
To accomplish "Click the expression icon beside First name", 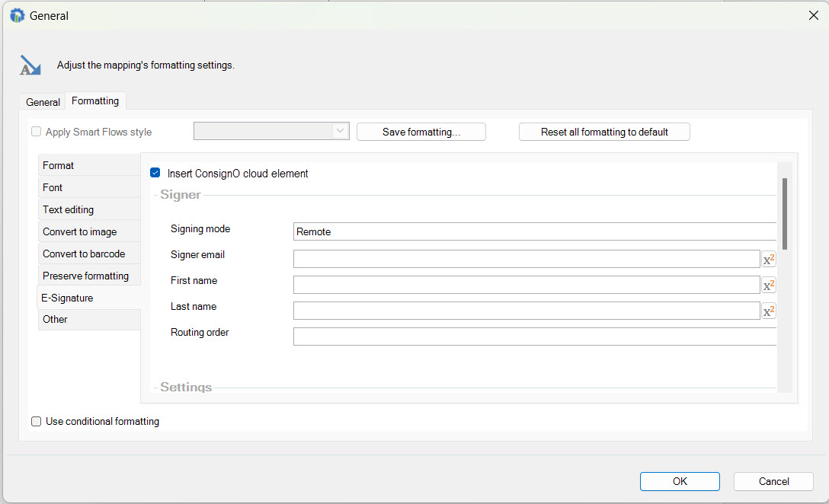I will coord(768,285).
